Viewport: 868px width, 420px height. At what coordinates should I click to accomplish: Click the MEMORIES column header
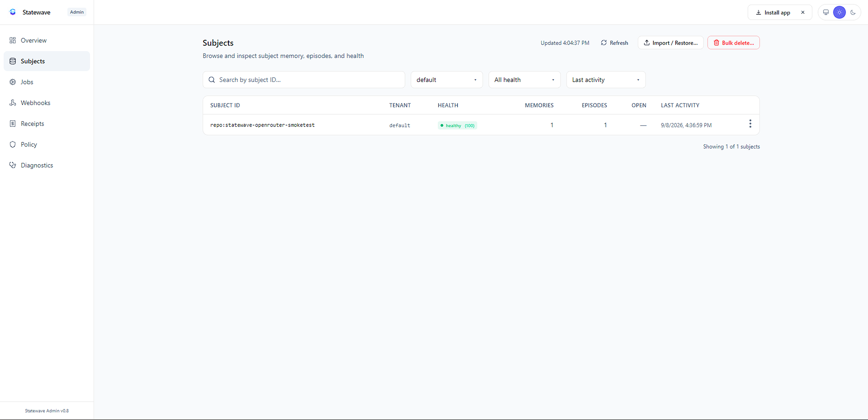click(x=539, y=105)
